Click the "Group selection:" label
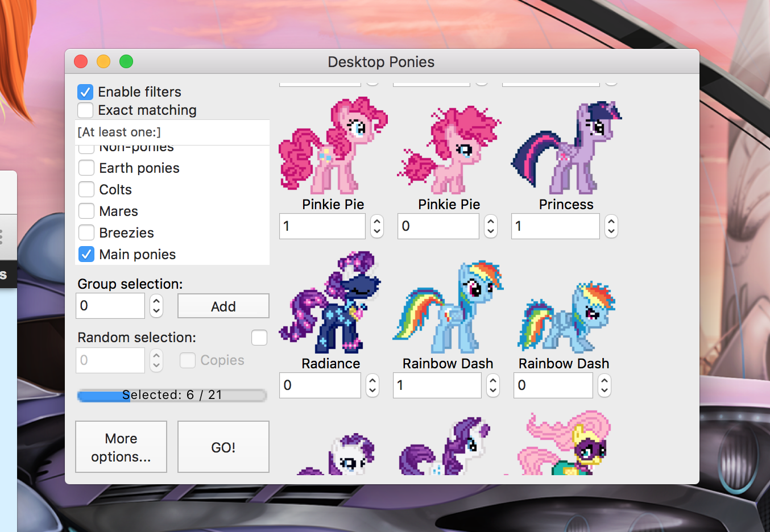Screen dimensions: 770x532 click(130, 284)
